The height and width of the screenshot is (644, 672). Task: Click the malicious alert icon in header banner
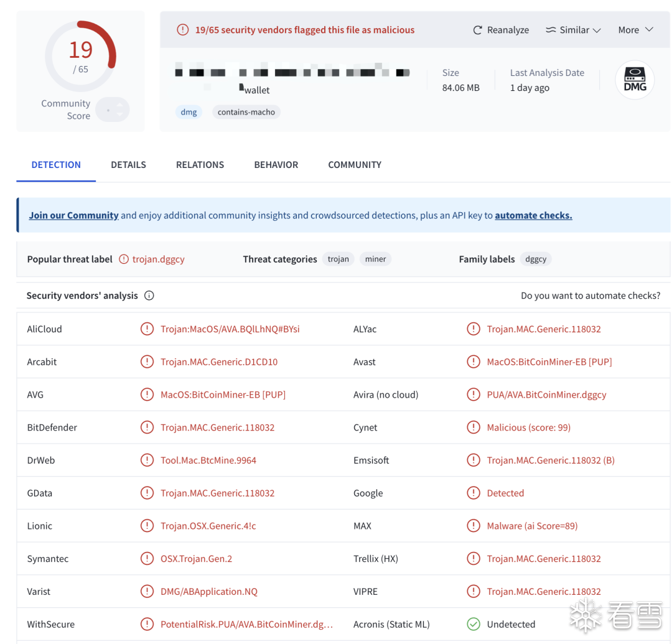182,30
